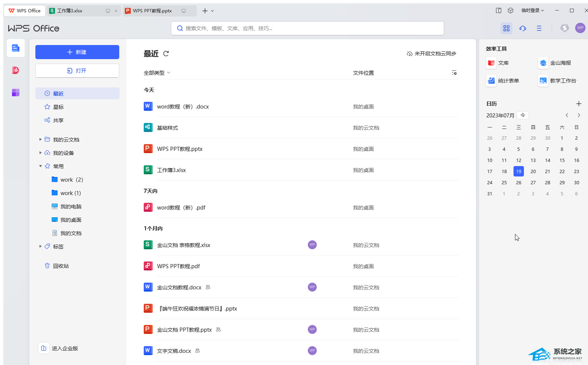Open 临时登录 account dropdown

point(532,11)
